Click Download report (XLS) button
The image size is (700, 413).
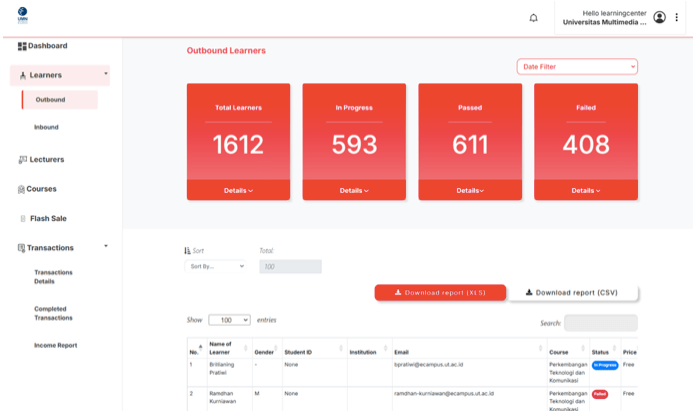coord(440,293)
